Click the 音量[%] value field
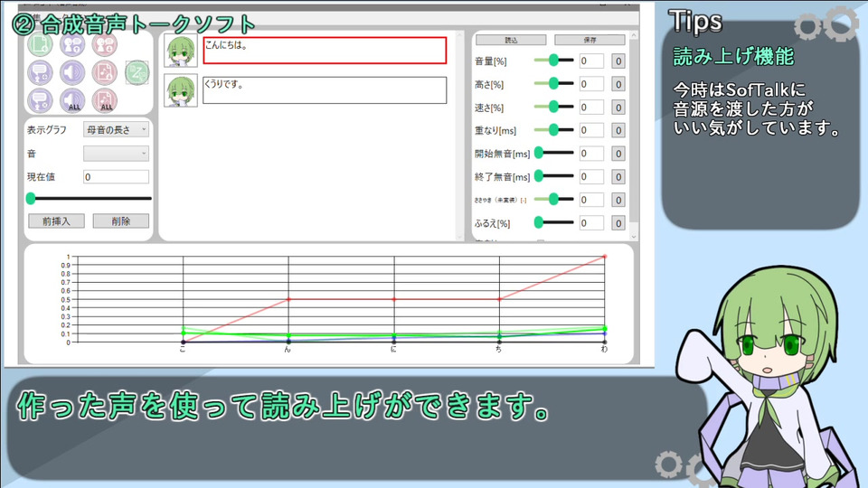 coord(591,61)
